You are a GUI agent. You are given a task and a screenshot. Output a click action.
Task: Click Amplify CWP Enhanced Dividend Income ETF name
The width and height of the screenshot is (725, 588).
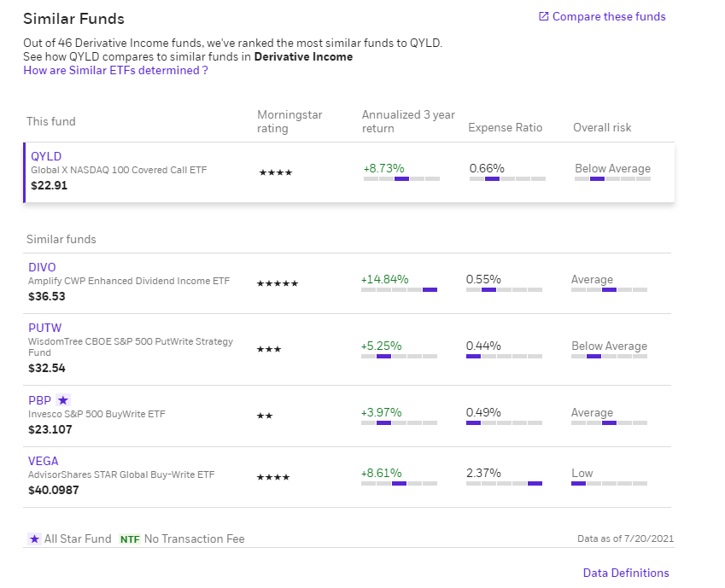point(129,281)
